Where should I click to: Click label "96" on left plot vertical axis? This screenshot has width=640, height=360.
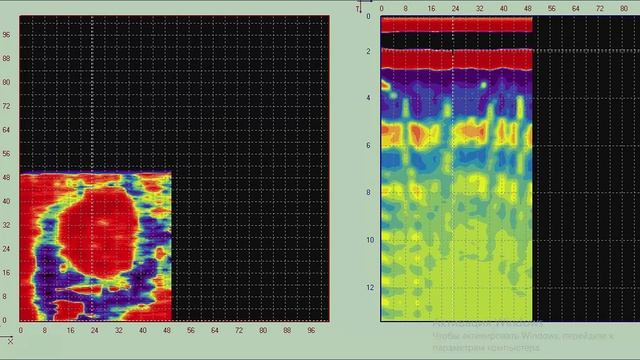[6, 35]
